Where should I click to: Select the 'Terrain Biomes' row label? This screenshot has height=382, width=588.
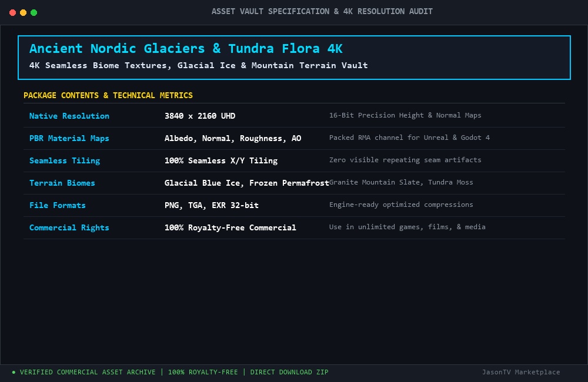coord(62,183)
